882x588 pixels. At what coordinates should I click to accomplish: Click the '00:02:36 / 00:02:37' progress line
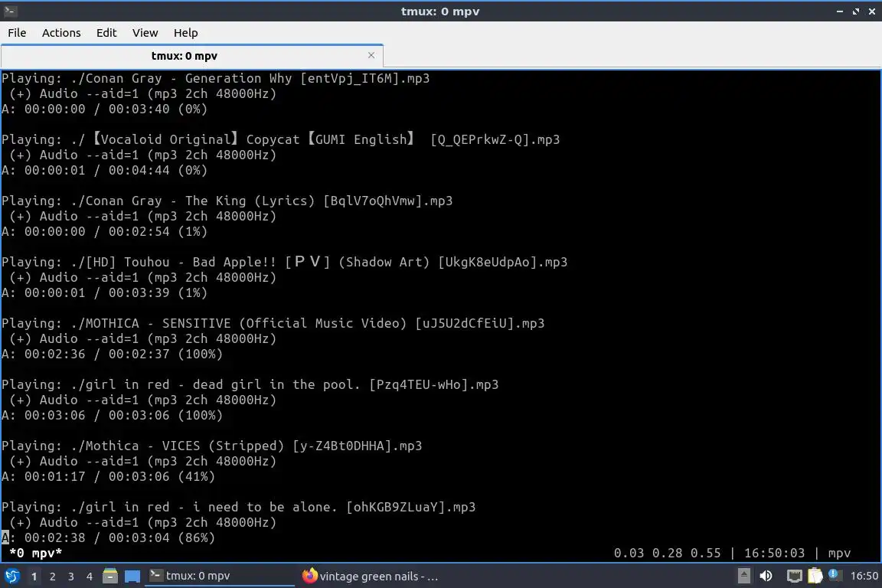click(x=112, y=354)
